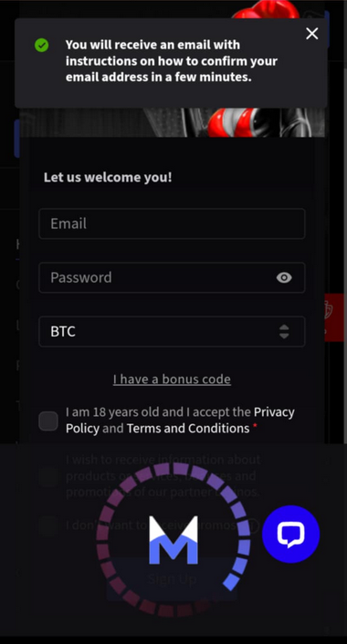Open I have a bonus code

pyautogui.click(x=172, y=379)
